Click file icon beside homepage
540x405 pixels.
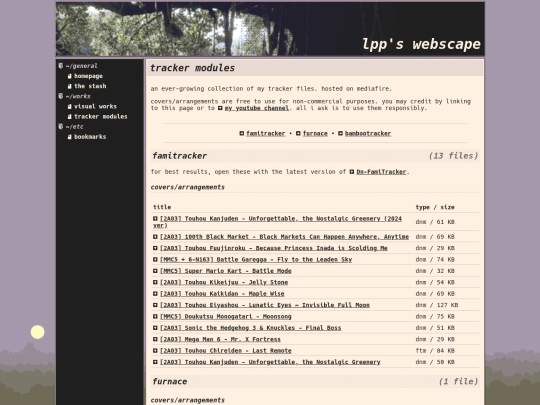(70, 76)
